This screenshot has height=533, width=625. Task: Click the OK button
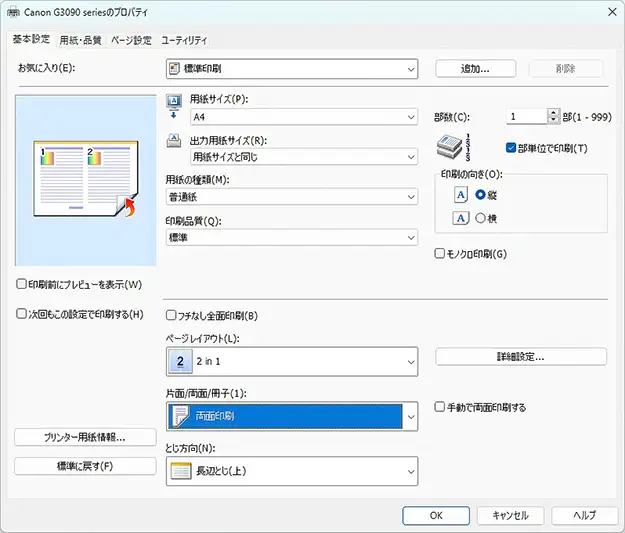436,515
